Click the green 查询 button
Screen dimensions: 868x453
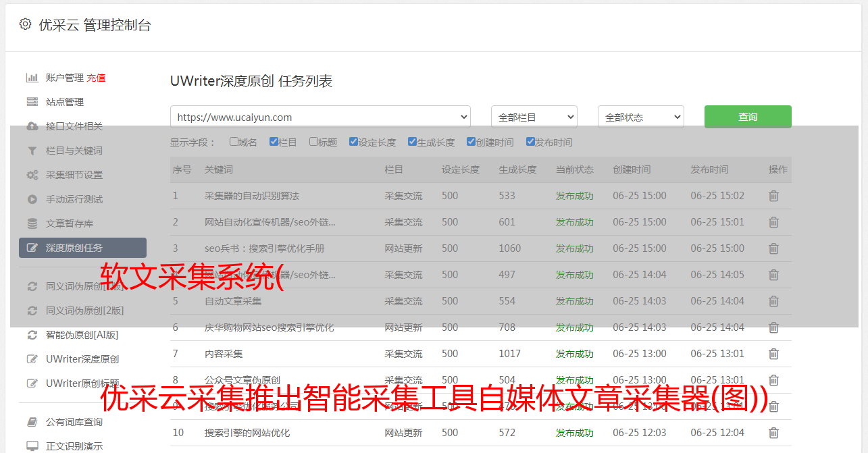point(748,117)
